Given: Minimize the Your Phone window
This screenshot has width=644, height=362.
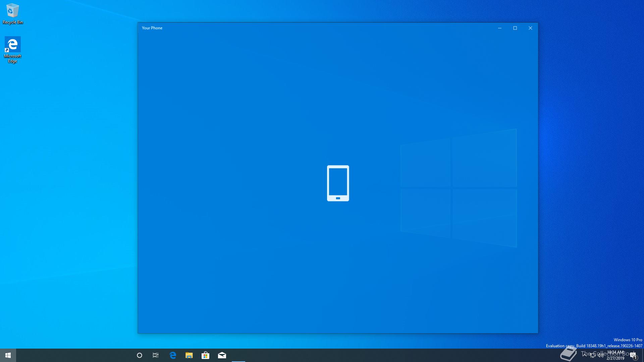Looking at the screenshot, I should point(500,28).
